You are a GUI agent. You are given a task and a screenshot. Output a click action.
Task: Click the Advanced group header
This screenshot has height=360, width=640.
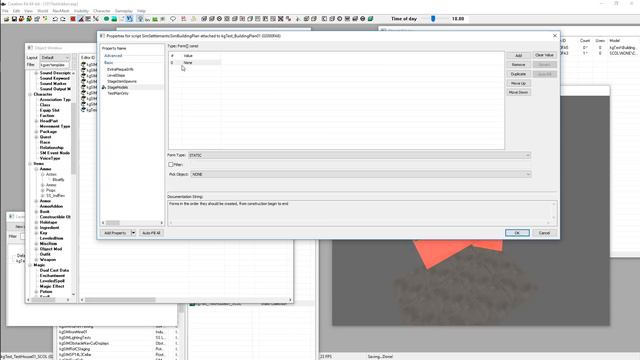click(113, 56)
